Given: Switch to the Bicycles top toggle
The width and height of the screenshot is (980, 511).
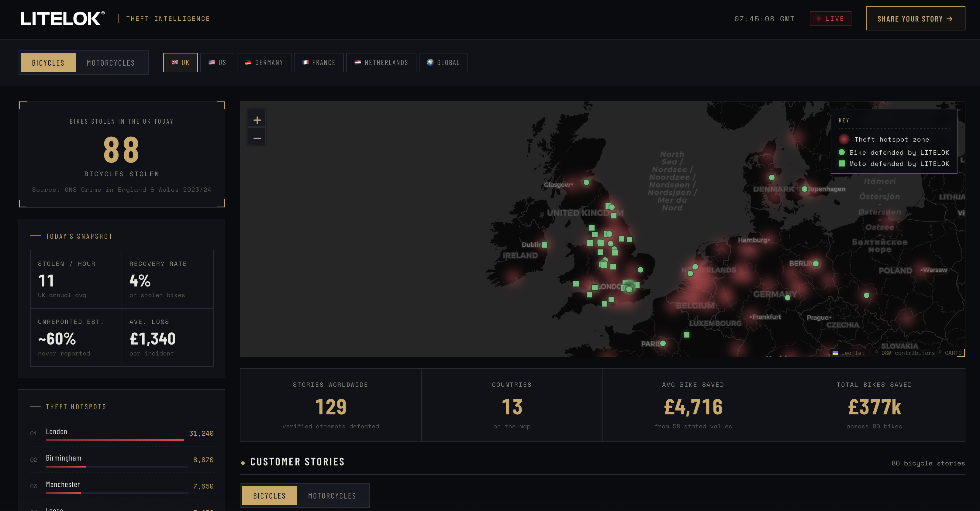Looking at the screenshot, I should 48,63.
